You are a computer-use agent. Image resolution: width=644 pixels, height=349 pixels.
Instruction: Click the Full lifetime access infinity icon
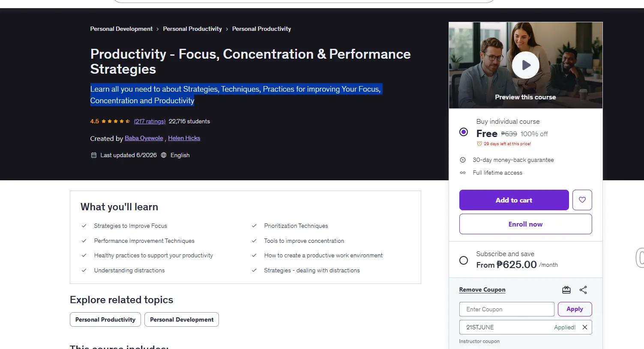(x=463, y=173)
